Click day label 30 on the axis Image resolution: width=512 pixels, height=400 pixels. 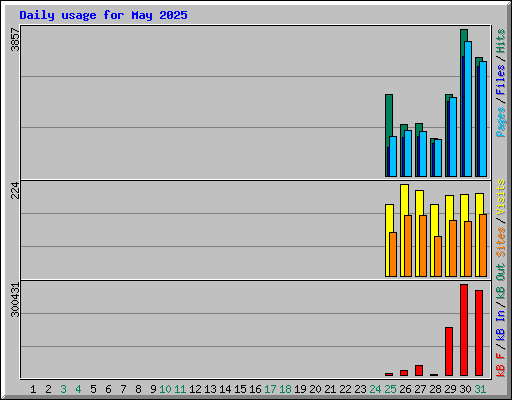pos(465,389)
